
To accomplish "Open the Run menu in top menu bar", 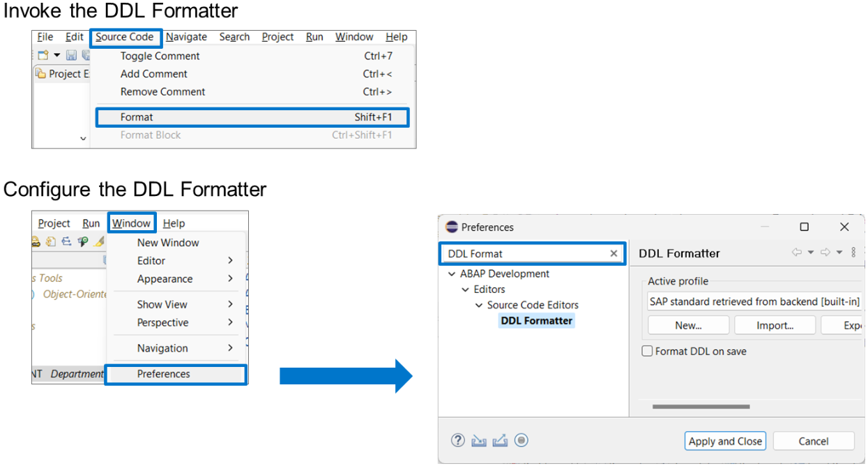I will tap(314, 37).
